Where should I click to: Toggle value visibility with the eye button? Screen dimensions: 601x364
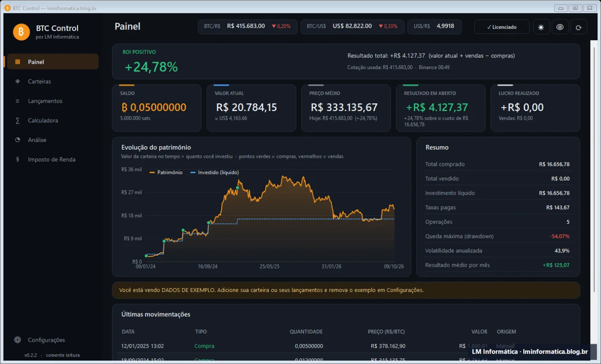point(560,27)
